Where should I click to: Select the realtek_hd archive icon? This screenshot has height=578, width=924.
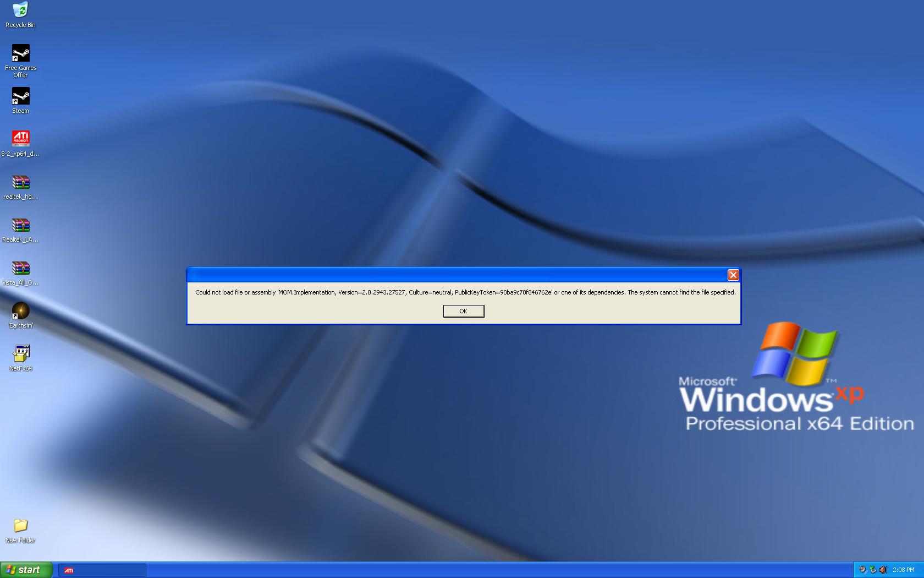coord(20,187)
